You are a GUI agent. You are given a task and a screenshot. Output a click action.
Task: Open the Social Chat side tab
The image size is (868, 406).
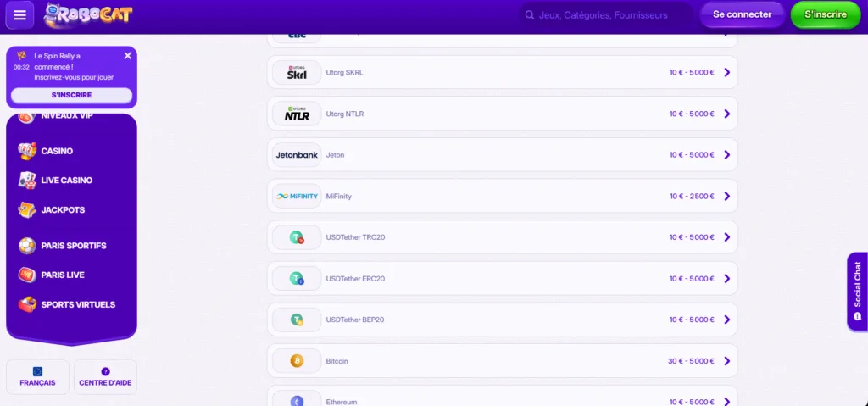pos(857,291)
